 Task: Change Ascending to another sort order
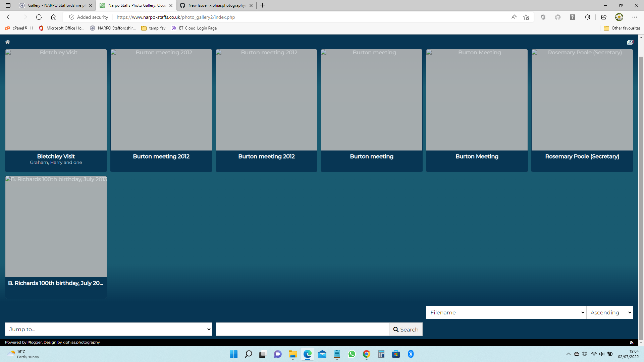pos(609,312)
